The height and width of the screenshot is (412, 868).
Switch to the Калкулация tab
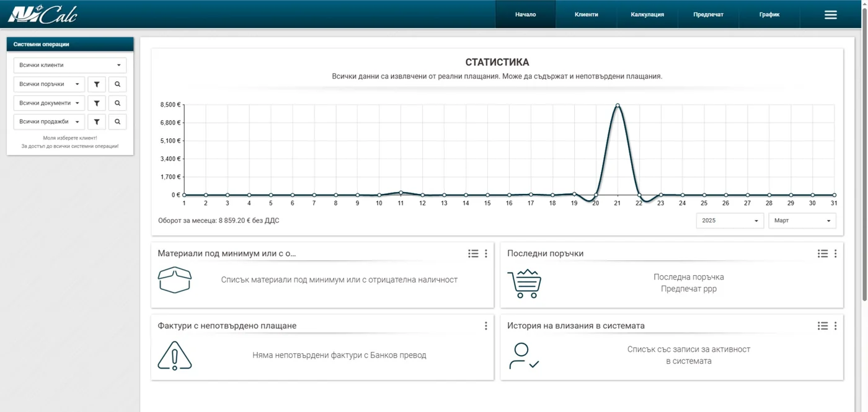pyautogui.click(x=647, y=14)
